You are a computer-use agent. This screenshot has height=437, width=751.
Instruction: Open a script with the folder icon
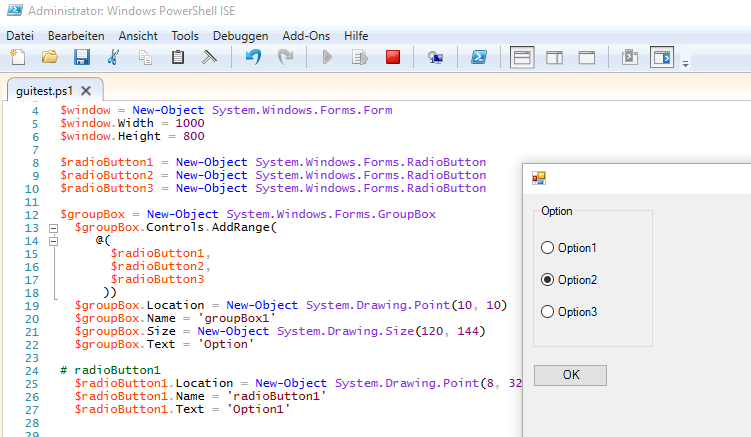click(50, 58)
